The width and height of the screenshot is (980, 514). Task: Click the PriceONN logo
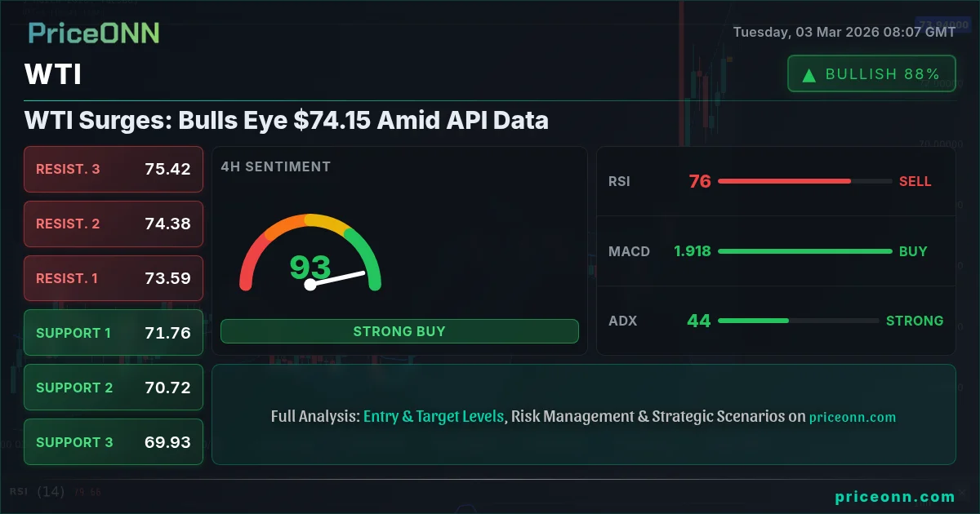point(94,33)
